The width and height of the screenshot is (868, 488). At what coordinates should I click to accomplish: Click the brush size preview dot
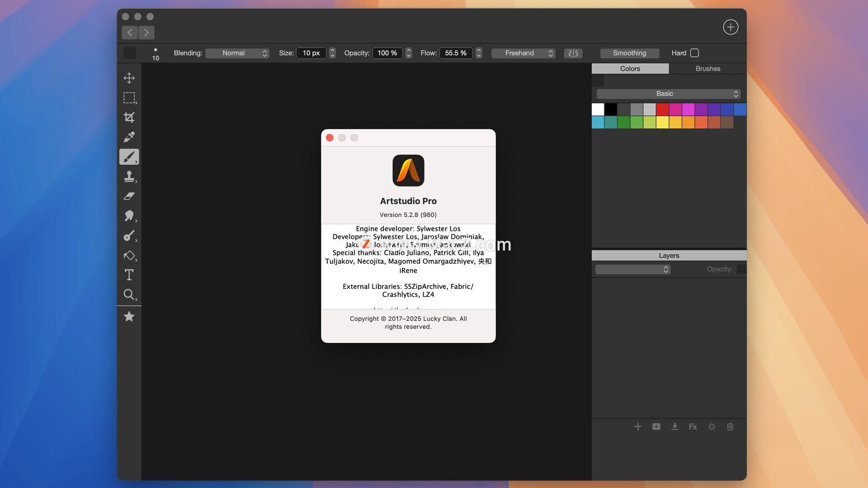point(156,50)
